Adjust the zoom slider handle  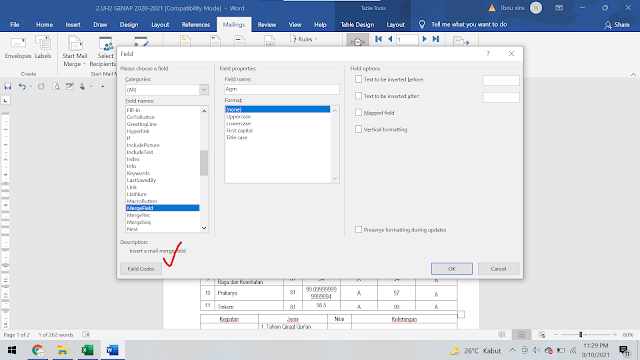coord(580,335)
